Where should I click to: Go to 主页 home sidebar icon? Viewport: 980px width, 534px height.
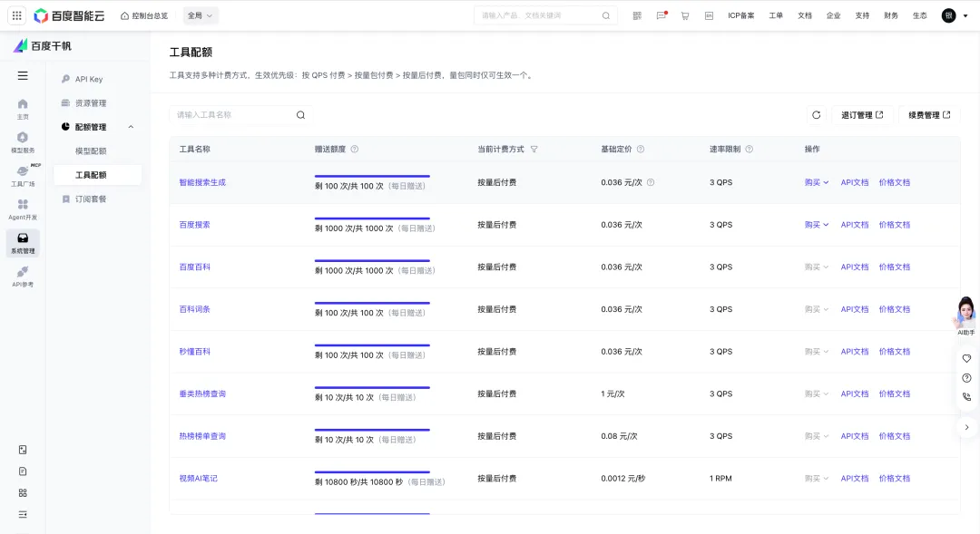pos(23,109)
